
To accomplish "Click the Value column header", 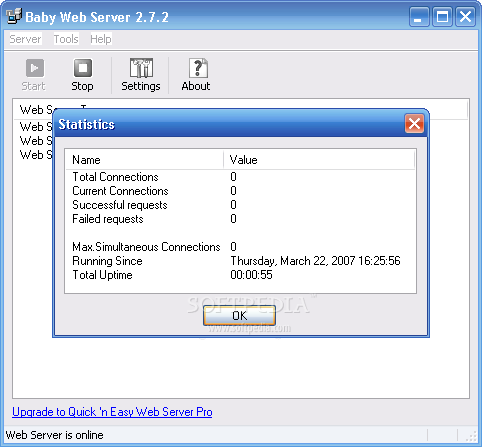I will [319, 160].
